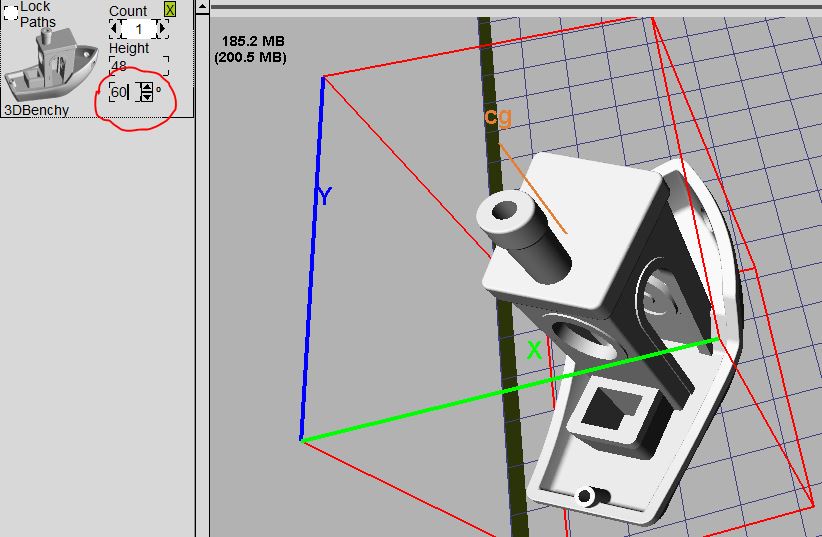Screen dimensions: 822x537
Task: Click the green X axis label
Action: (534, 350)
